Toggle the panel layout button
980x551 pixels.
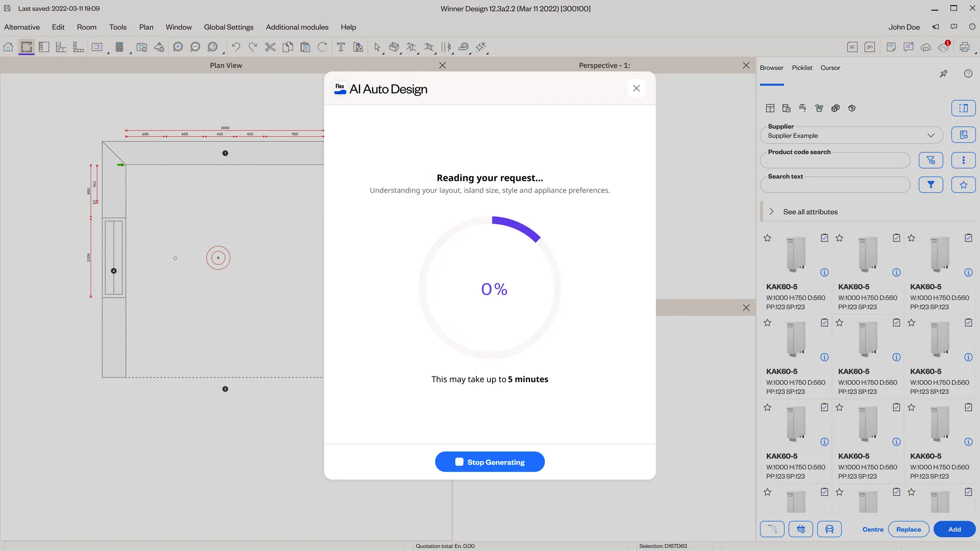click(964, 108)
